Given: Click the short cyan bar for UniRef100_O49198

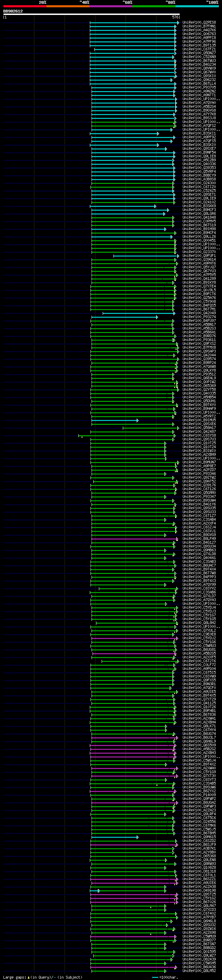Looking at the screenshot, I should [x=95, y=891].
